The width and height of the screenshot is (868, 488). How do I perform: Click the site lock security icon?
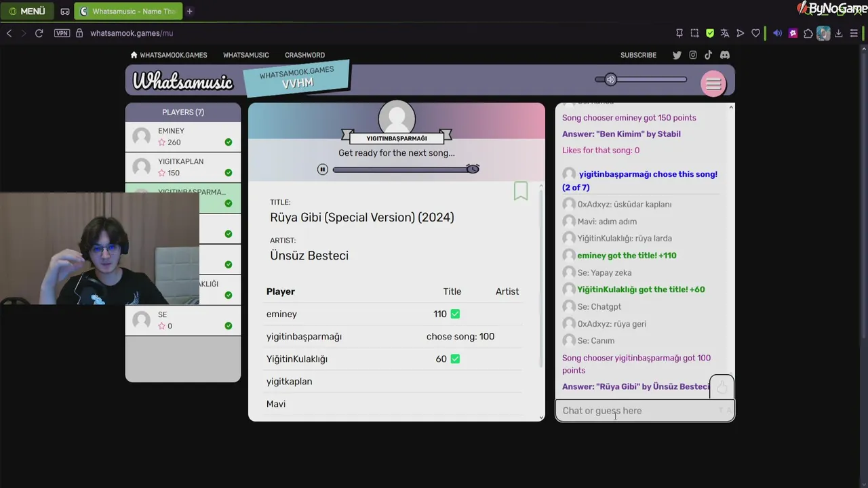click(x=79, y=33)
